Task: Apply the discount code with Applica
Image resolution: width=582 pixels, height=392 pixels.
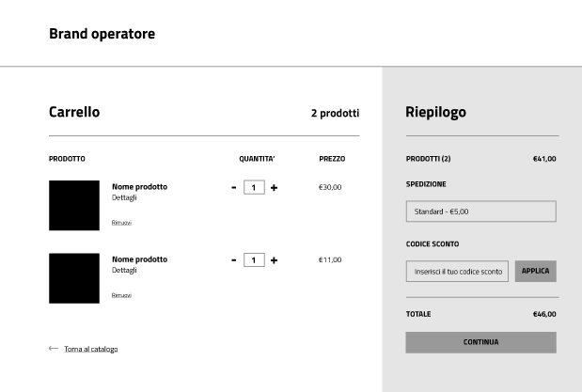Action: click(536, 271)
